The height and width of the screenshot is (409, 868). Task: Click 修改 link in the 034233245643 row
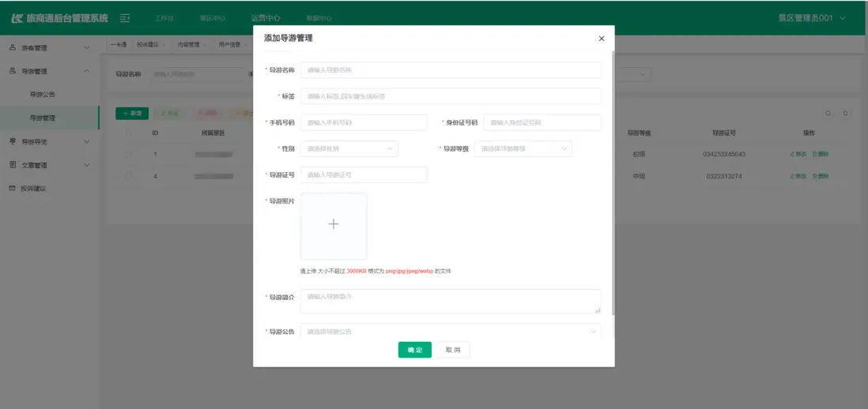(x=798, y=154)
